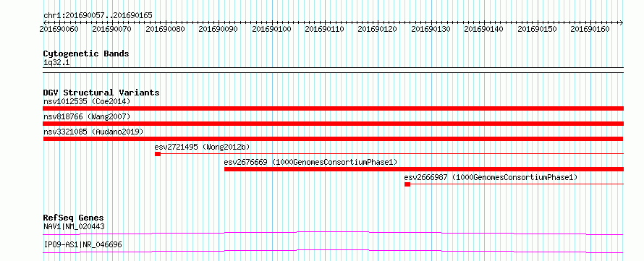Open esv2676669 (1000GenomesConsortiumPhase1) label
The height and width of the screenshot is (261, 644).
(311, 162)
